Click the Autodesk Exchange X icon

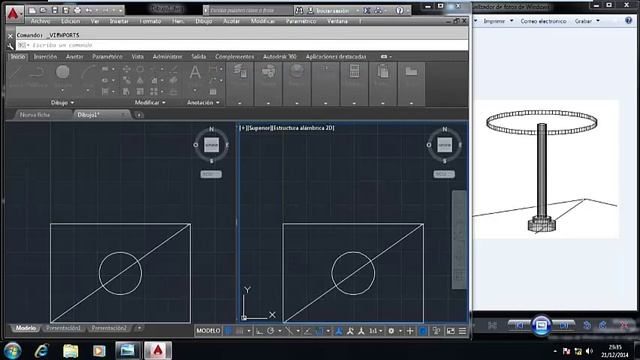367,11
